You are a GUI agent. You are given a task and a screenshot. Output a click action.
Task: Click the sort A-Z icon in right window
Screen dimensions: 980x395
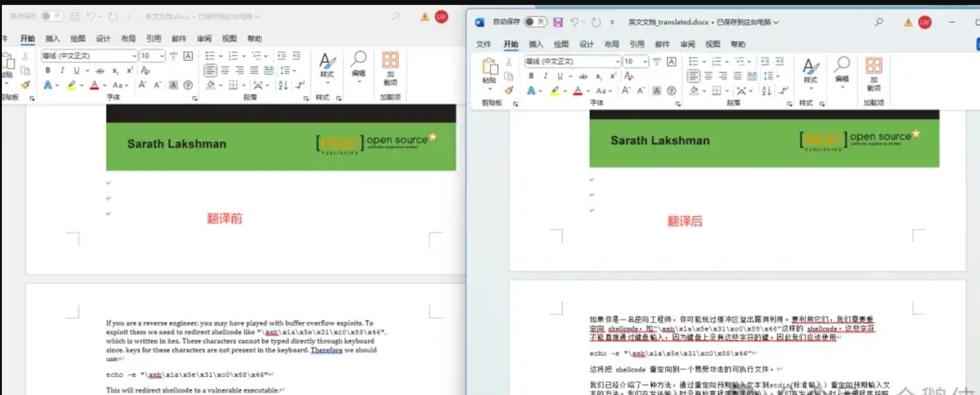pos(766,90)
